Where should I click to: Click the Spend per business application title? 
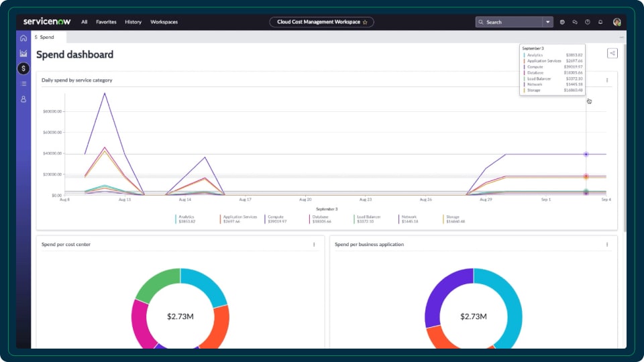[x=369, y=245]
